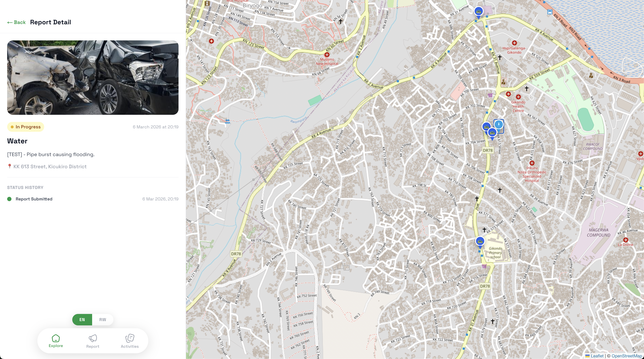The height and width of the screenshot is (359, 644).
Task: Click the red location pin beside KK 613 Street address
Action: pos(9,166)
